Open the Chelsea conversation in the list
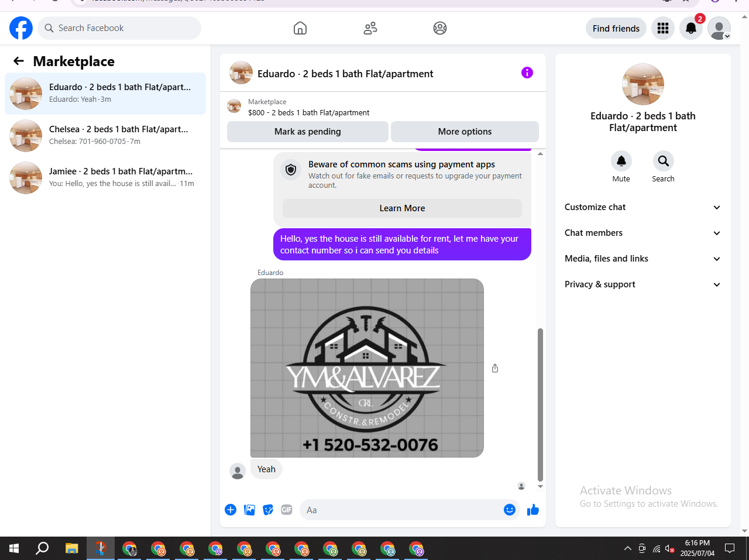The width and height of the screenshot is (749, 560). (105, 136)
